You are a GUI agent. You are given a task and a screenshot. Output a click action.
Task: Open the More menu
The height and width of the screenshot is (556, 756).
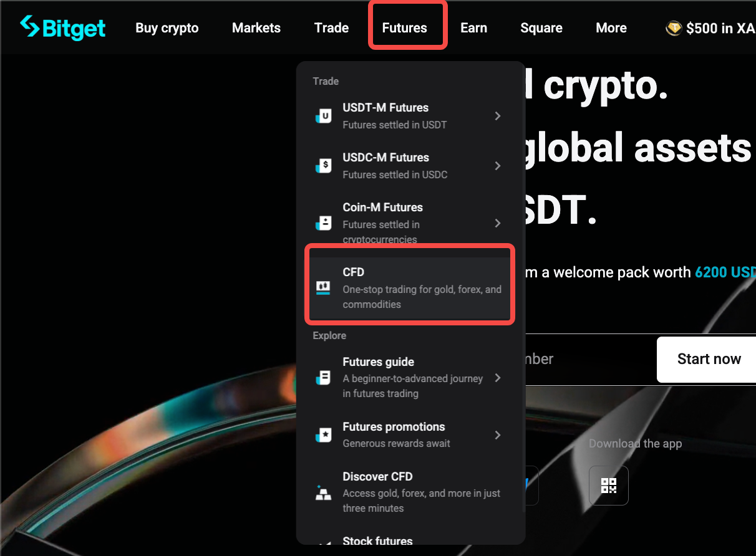pos(611,27)
